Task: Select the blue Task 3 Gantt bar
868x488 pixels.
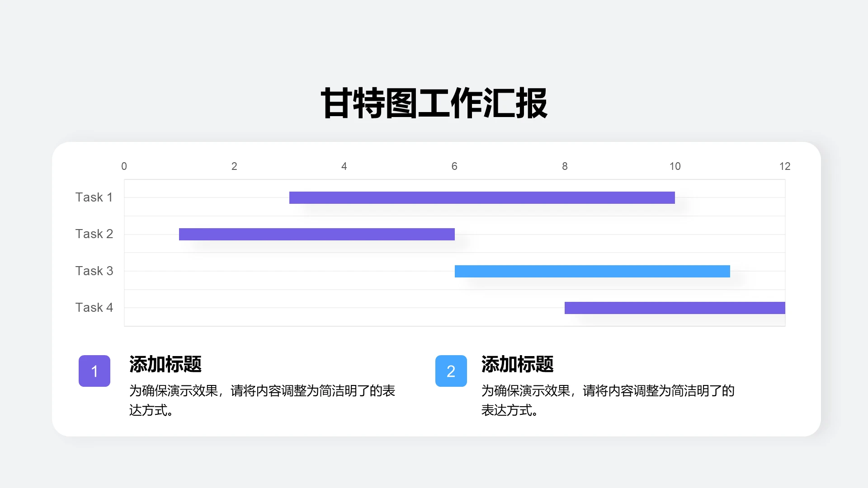Action: click(x=592, y=271)
